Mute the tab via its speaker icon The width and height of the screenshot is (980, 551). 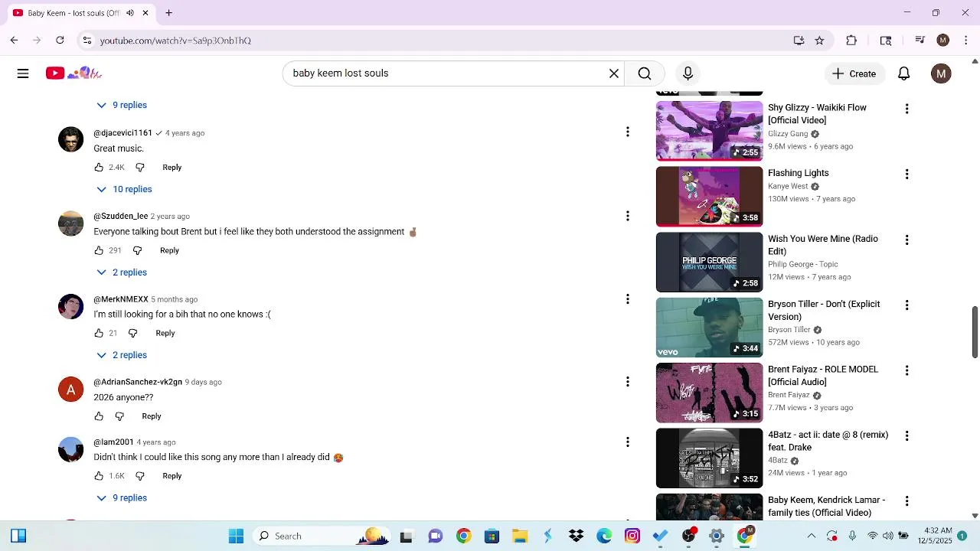pyautogui.click(x=130, y=13)
